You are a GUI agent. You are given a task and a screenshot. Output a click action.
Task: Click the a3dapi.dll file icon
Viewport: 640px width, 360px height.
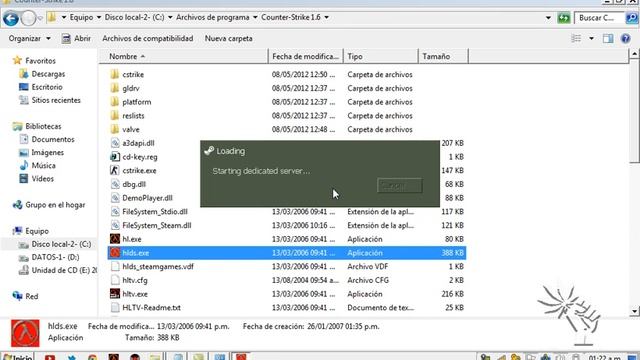115,143
